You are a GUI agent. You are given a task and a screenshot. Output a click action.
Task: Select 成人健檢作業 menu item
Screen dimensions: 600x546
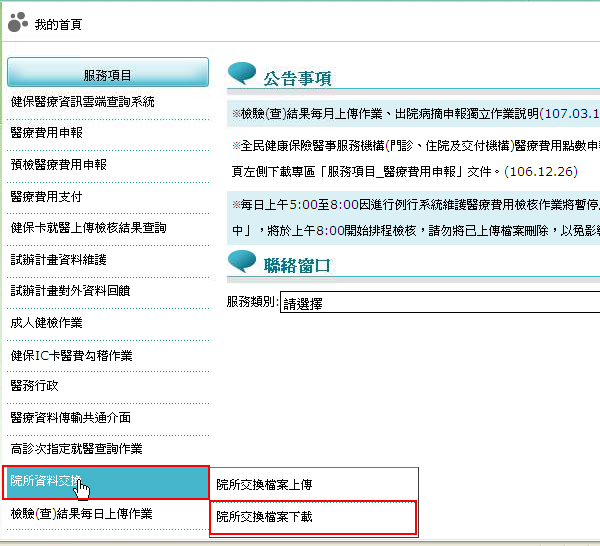click(47, 323)
